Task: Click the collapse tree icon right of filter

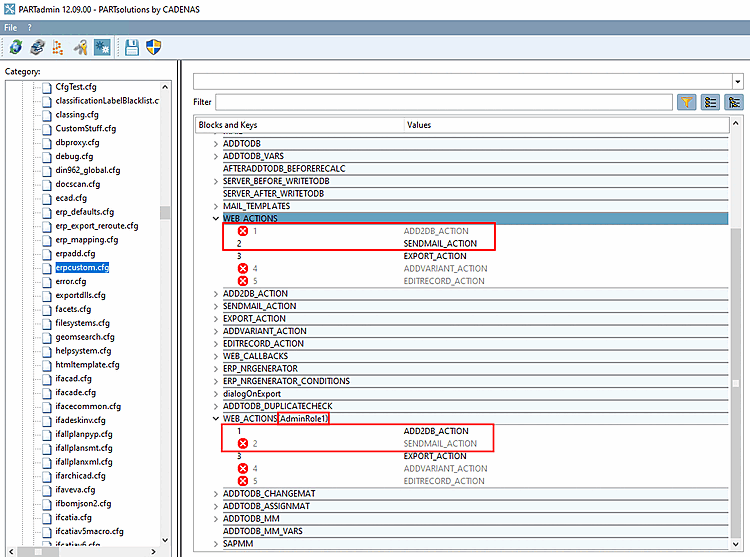Action: (734, 102)
